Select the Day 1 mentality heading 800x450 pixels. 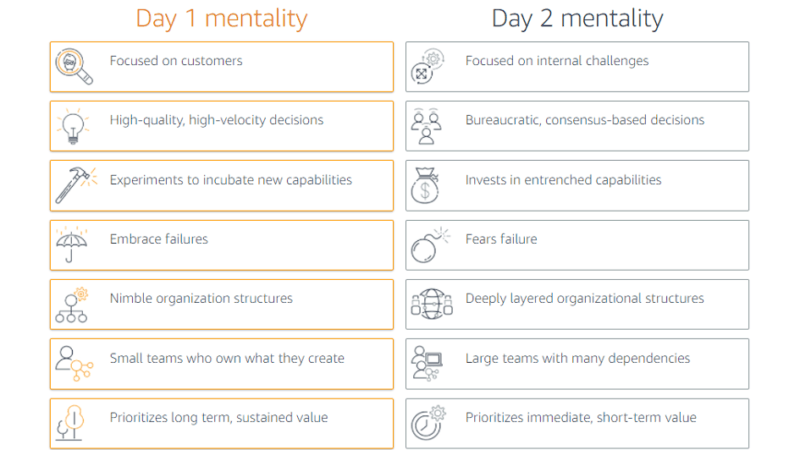[x=221, y=19]
